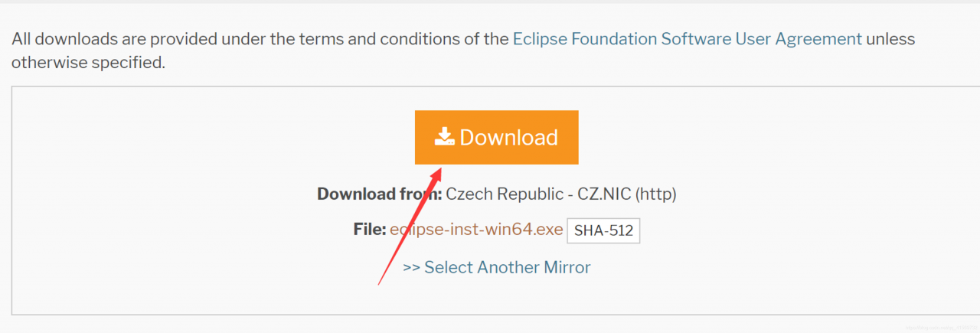Click the double chevron before Select Another Mirror

tap(411, 267)
